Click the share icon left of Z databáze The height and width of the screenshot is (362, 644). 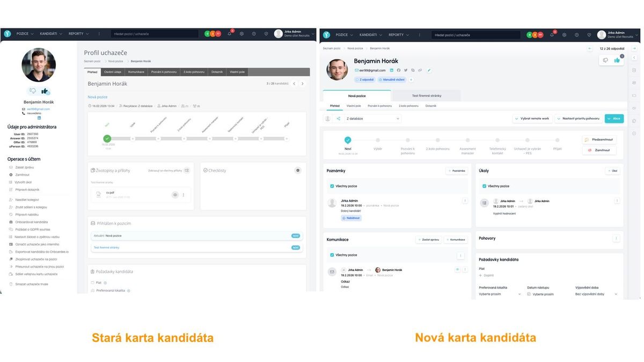pyautogui.click(x=339, y=119)
